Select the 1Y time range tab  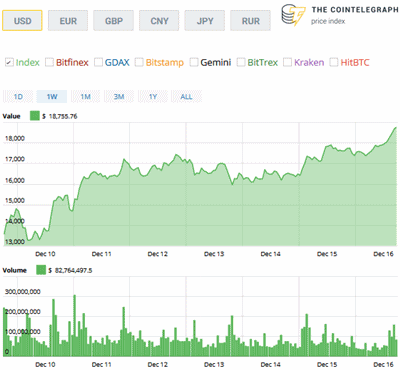[x=153, y=97]
